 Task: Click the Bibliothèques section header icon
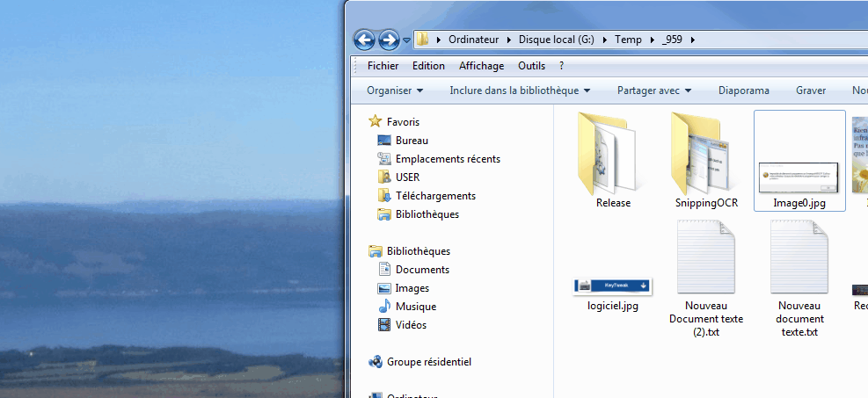376,251
